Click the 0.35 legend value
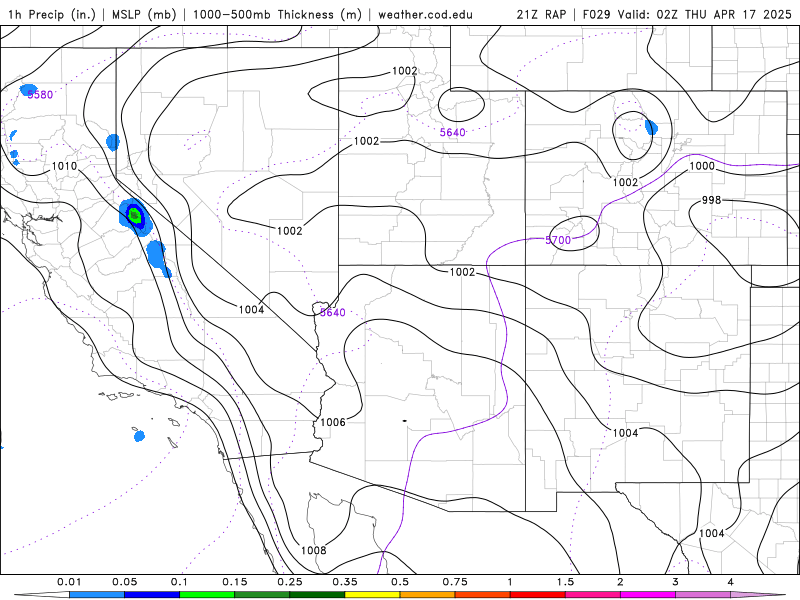The image size is (800, 600). (x=345, y=582)
